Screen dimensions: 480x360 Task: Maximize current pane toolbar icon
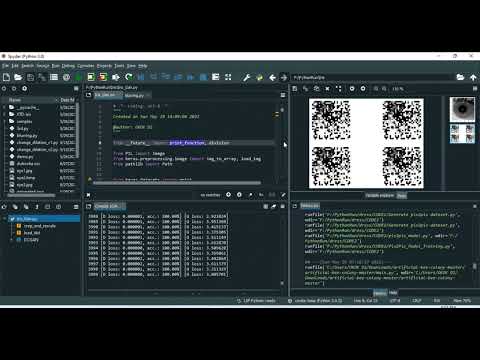click(216, 77)
